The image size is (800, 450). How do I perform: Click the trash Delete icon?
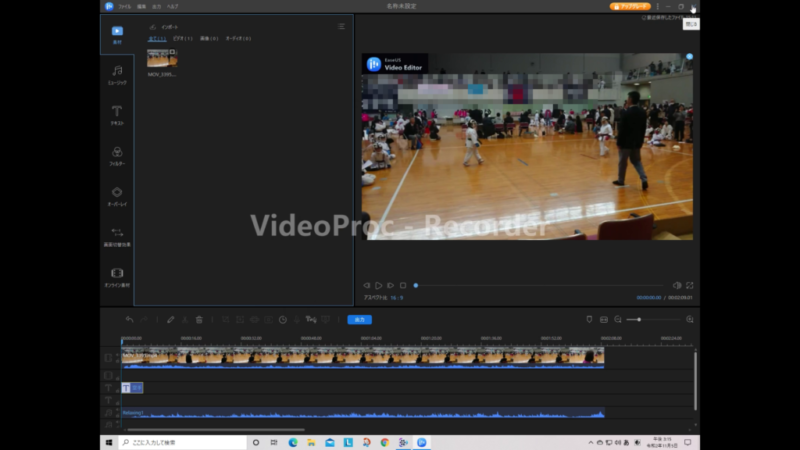pyautogui.click(x=199, y=319)
